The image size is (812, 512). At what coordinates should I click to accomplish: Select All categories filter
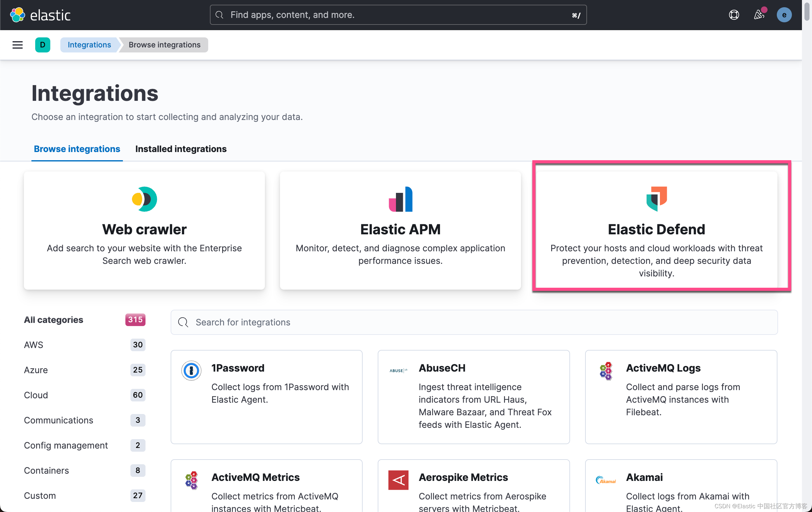[85, 319]
